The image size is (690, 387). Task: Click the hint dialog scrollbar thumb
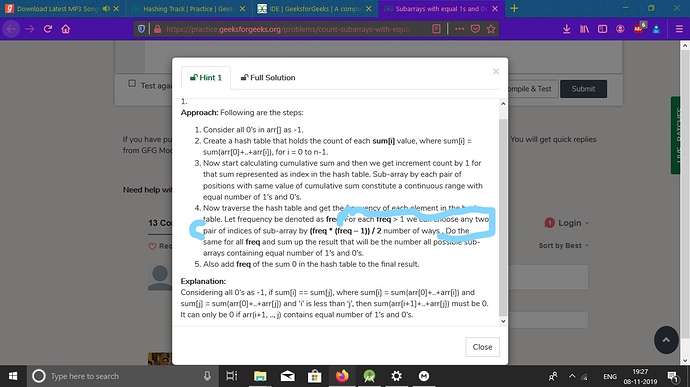[x=503, y=217]
